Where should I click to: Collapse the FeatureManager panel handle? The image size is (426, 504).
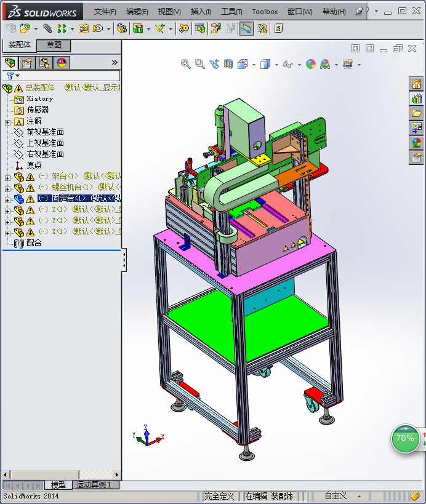124,260
